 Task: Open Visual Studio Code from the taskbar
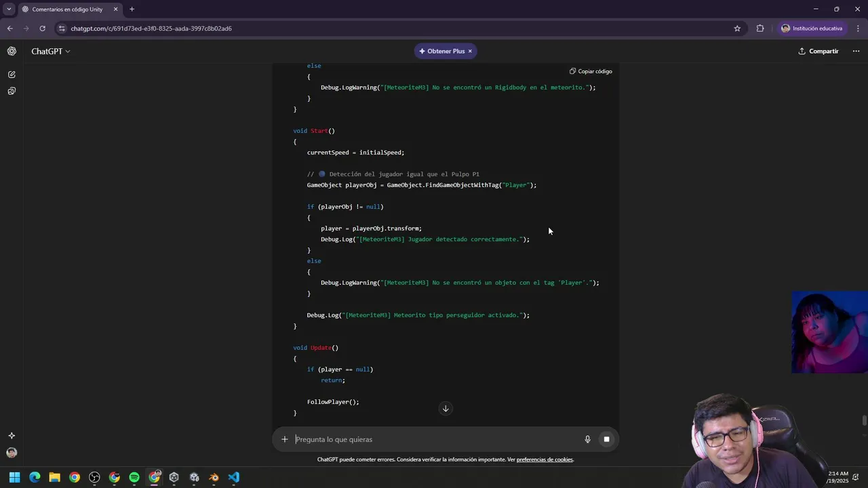click(x=234, y=477)
